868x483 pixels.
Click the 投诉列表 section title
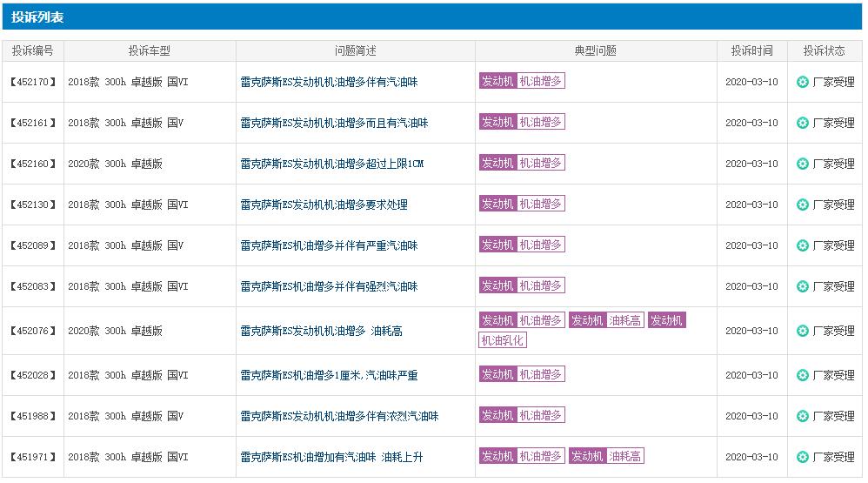pyautogui.click(x=37, y=17)
